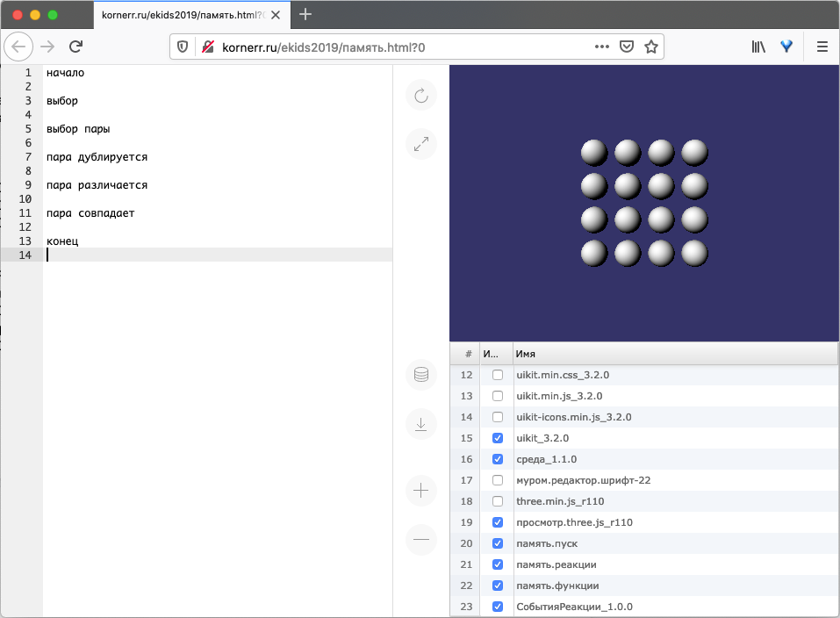The image size is (840, 618).
Task: Click the URL address bar
Action: point(395,47)
